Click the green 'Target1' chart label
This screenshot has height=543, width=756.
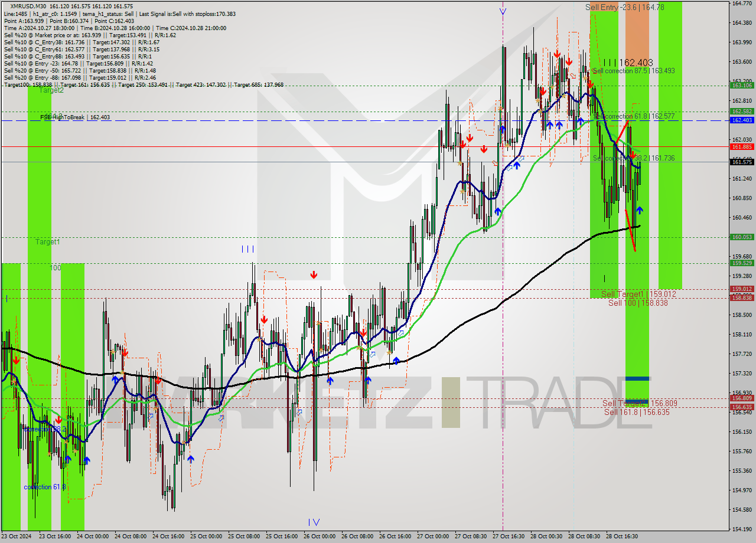[x=47, y=242]
